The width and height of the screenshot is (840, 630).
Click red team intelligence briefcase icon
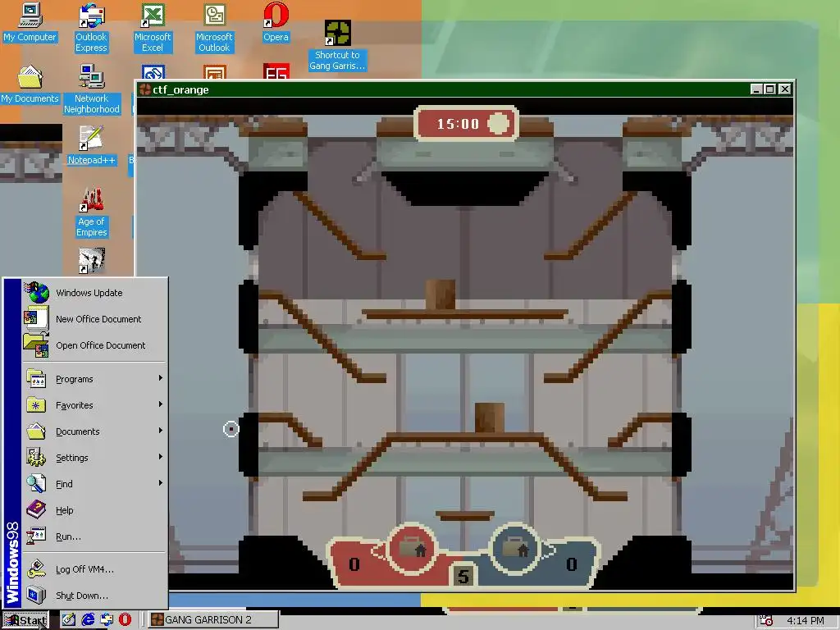point(412,547)
